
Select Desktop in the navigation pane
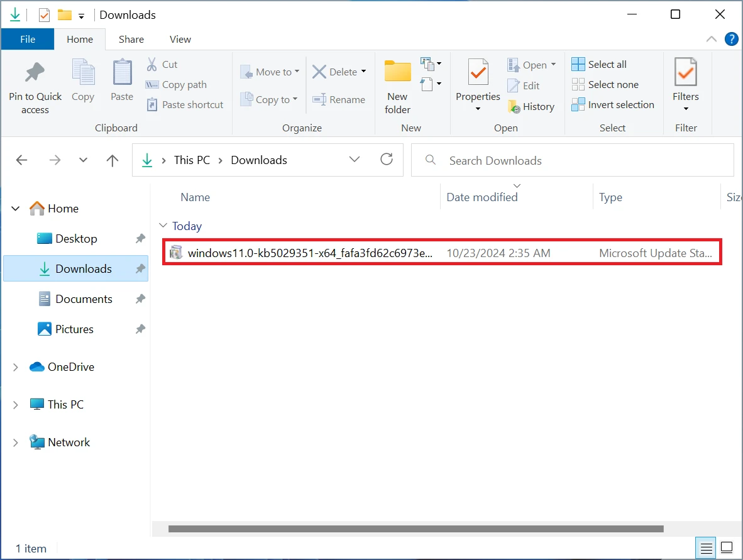tap(76, 239)
